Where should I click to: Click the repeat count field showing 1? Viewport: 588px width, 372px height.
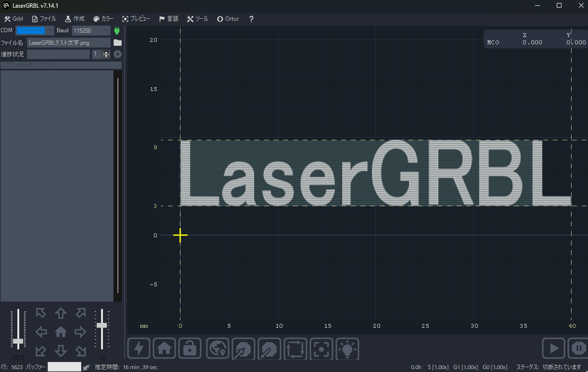pyautogui.click(x=97, y=54)
